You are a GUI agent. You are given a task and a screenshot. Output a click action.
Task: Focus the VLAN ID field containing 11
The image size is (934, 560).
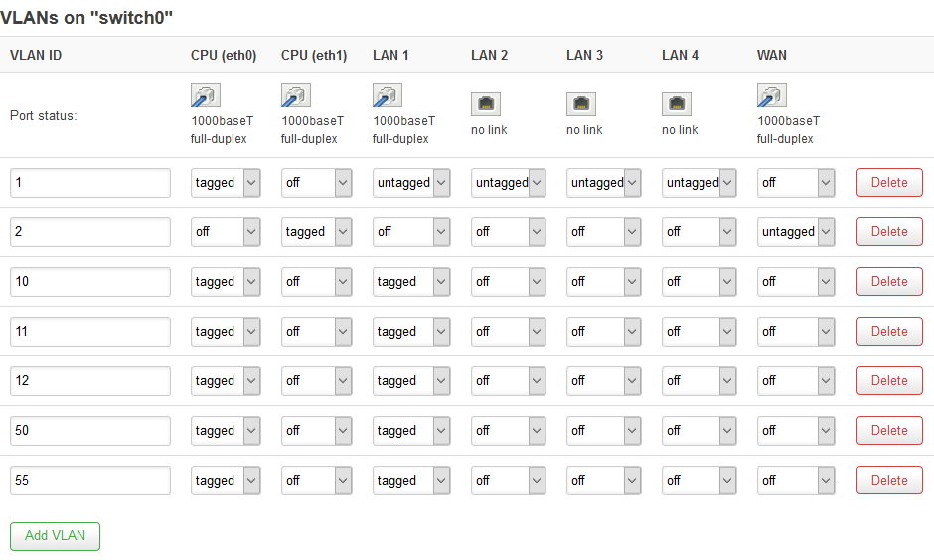(90, 332)
